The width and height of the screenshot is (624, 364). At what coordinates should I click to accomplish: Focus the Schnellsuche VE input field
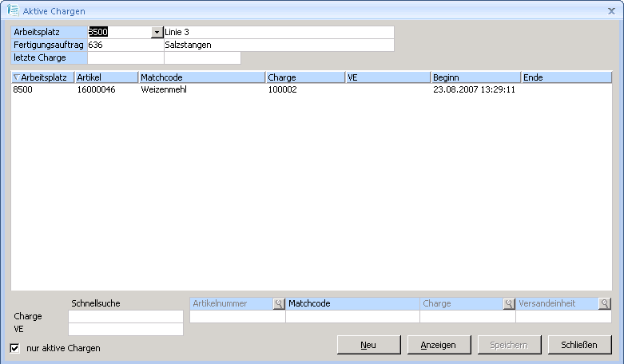pos(125,329)
